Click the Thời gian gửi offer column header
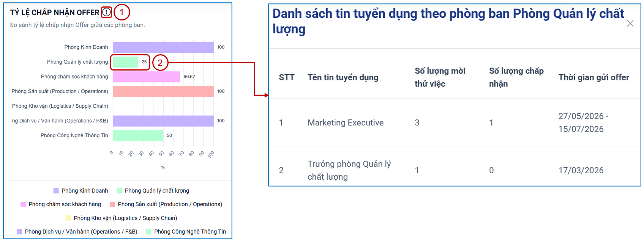This screenshot has width=644, height=240. click(593, 77)
